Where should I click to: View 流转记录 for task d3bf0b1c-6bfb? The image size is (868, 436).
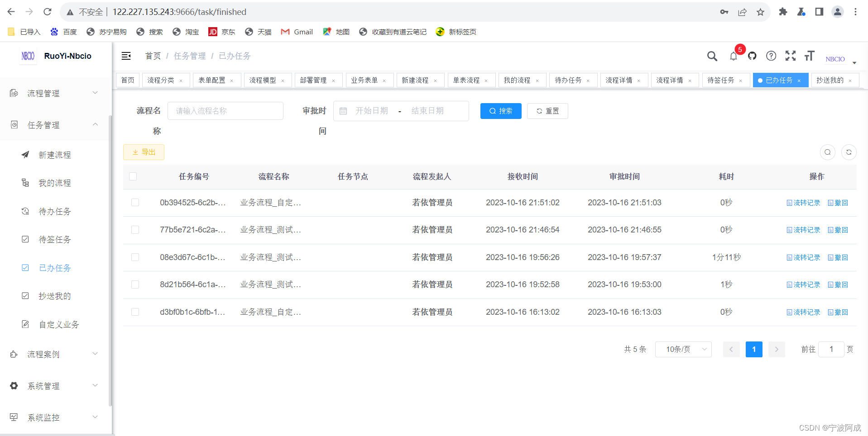(803, 312)
